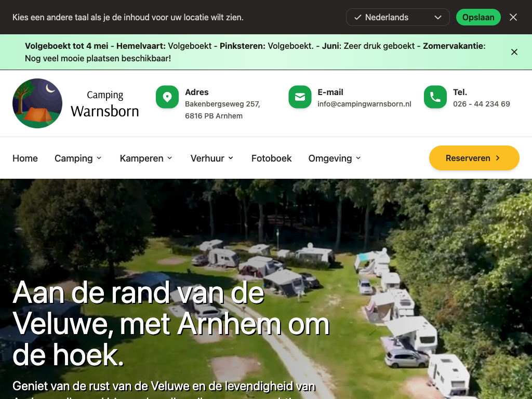The height and width of the screenshot is (399, 532).
Task: Click the info@campingwarnsborn.nl email address
Action: point(364,104)
